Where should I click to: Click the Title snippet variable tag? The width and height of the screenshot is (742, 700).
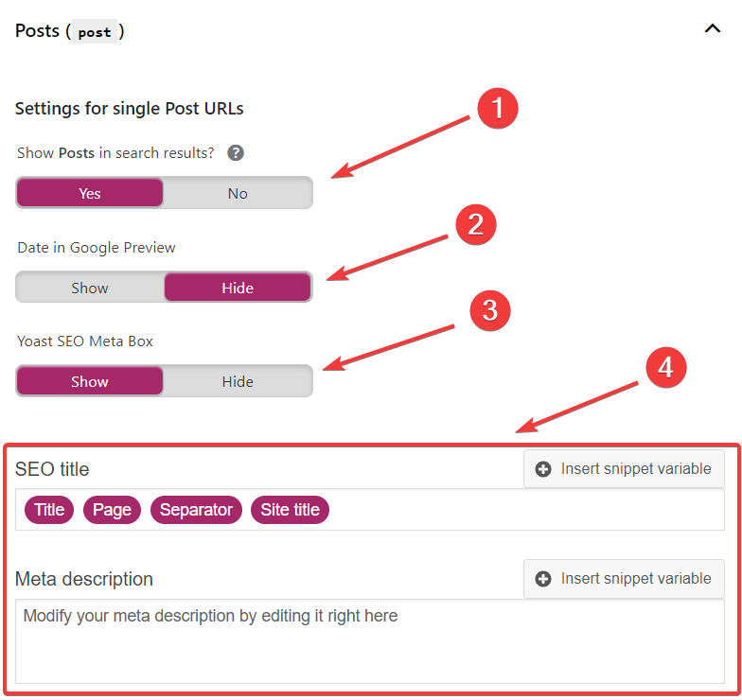pyautogui.click(x=49, y=510)
